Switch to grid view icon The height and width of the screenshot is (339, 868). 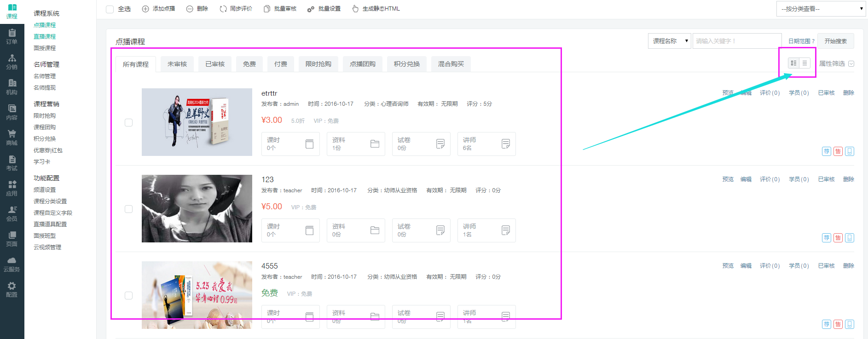[793, 63]
